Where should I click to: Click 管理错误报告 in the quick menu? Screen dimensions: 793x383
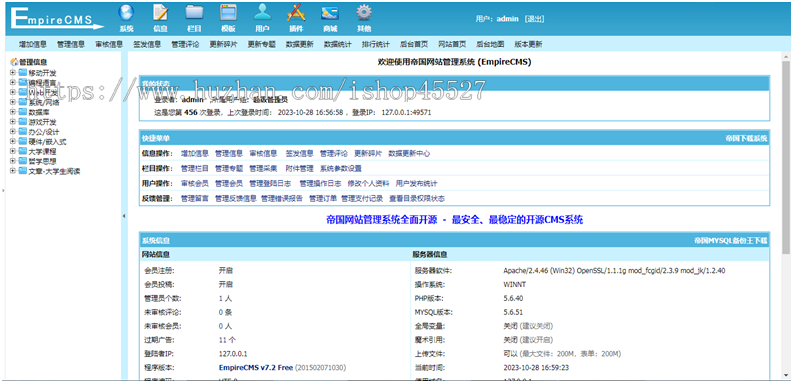point(282,199)
